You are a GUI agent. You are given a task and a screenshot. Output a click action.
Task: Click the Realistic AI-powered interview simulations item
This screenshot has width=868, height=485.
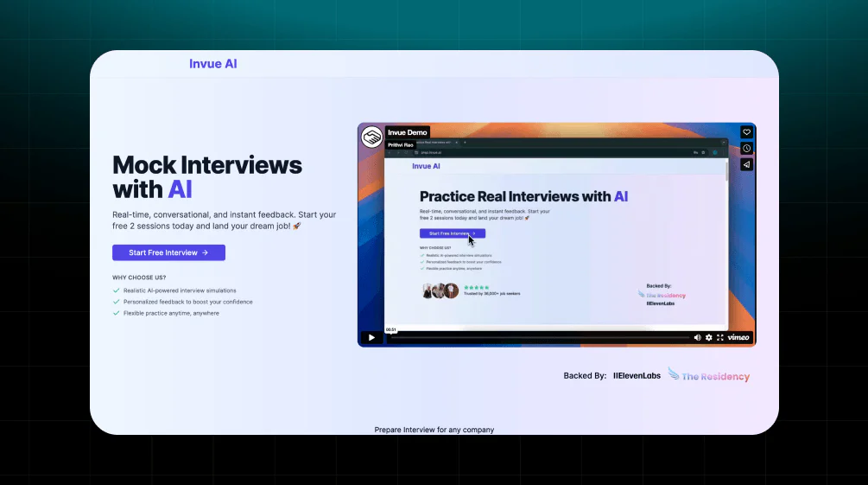coord(180,290)
